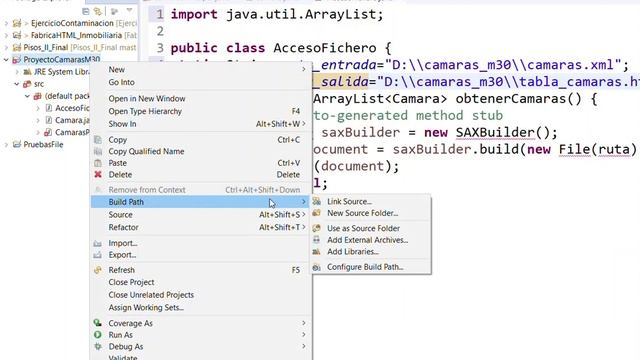The image size is (640, 360).
Task: Click the Add External Archives icon
Action: pos(317,240)
